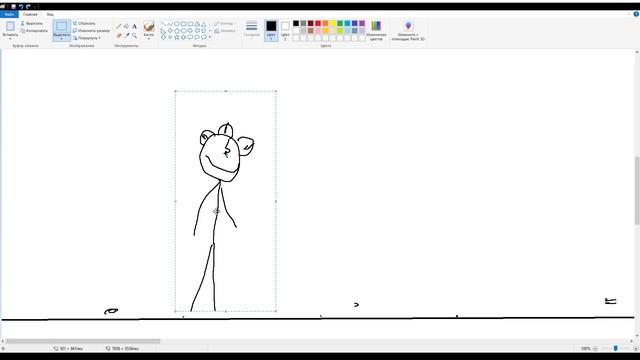Click the Redo arrow in quick access toolbar
Screen dimensions: 640x360
pos(28,7)
